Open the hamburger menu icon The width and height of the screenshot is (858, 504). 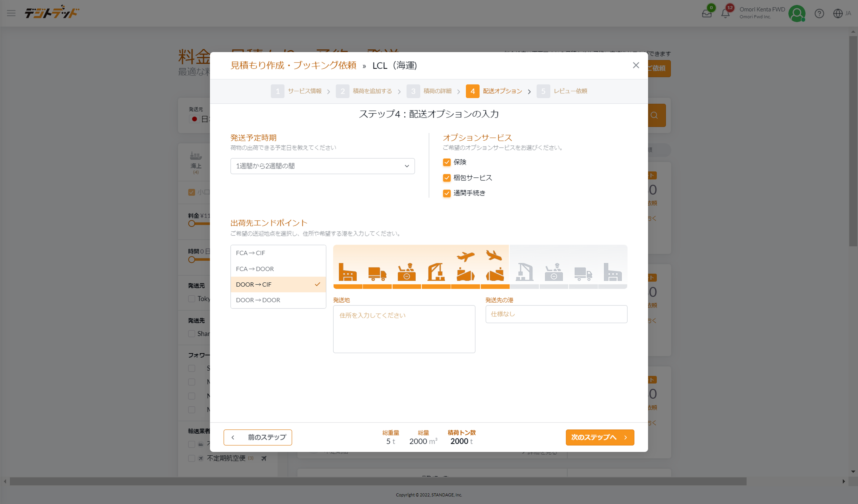tap(11, 13)
